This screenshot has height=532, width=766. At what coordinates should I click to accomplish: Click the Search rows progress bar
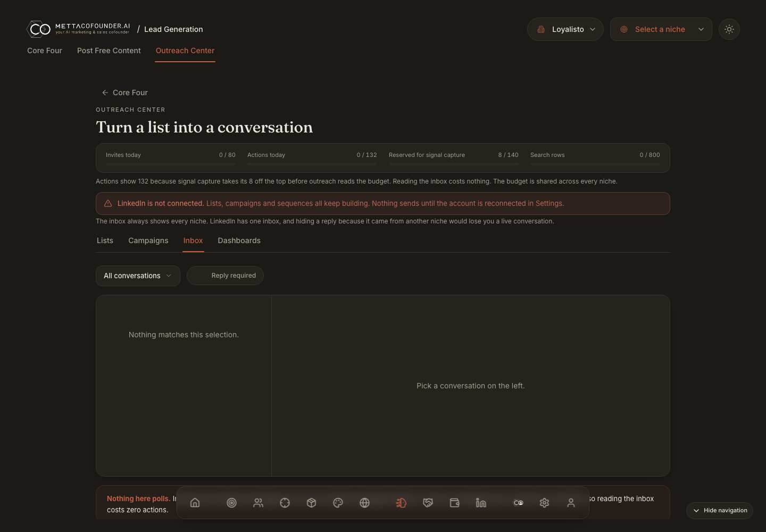point(595,164)
